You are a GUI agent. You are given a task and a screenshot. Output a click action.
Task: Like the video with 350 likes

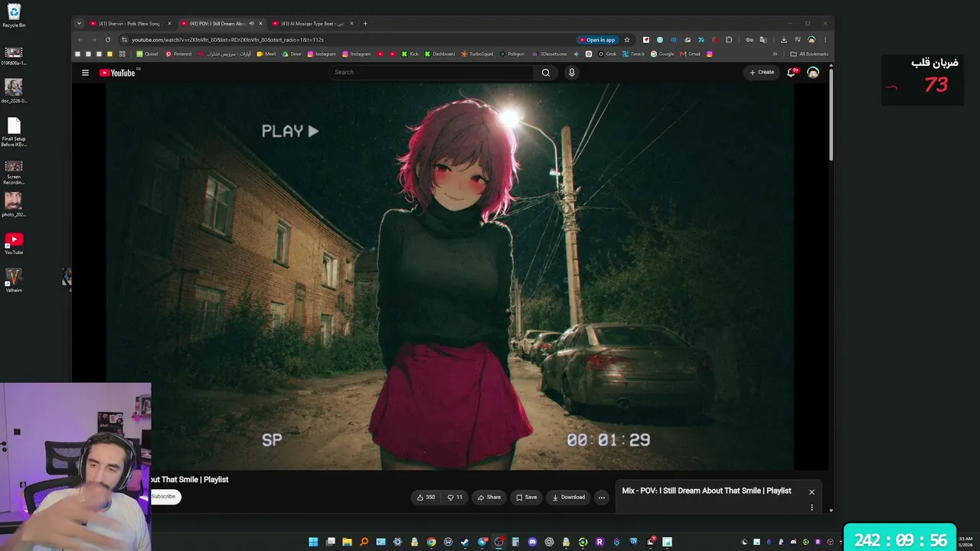tap(426, 497)
